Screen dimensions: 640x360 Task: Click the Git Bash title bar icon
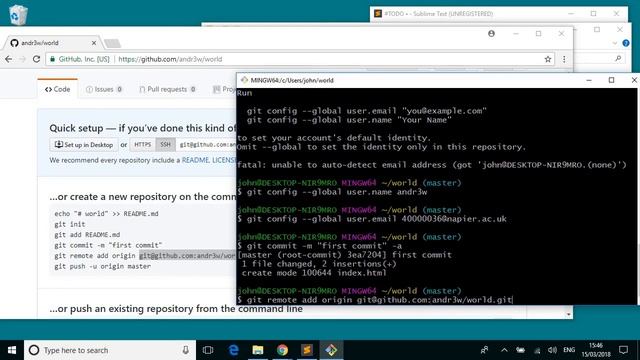pyautogui.click(x=244, y=80)
